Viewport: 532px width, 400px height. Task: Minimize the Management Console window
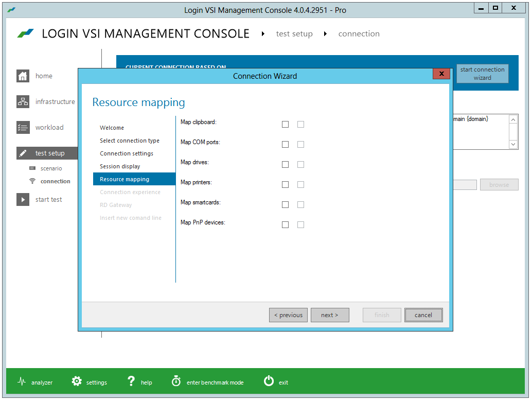[481, 8]
